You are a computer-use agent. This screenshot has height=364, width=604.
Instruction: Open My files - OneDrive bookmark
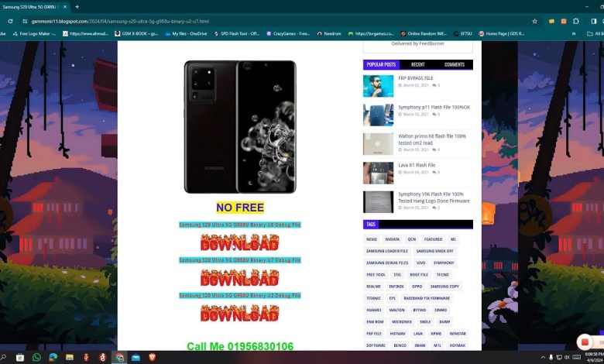point(186,33)
